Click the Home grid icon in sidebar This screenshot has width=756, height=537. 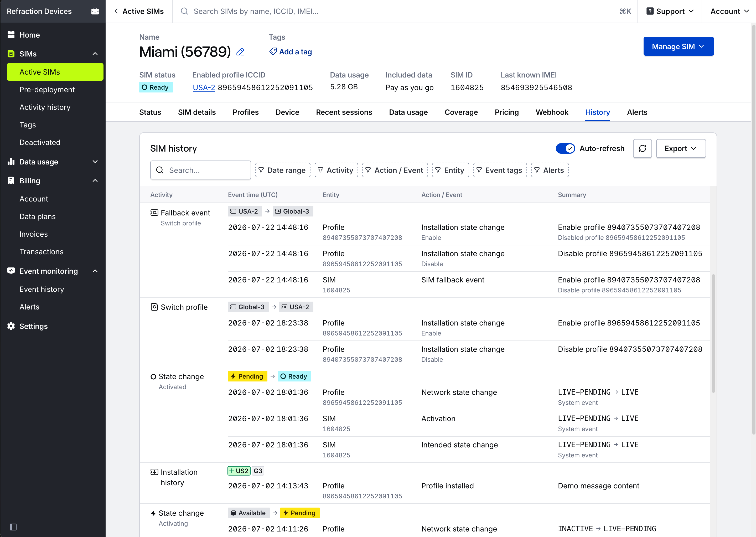click(x=11, y=35)
